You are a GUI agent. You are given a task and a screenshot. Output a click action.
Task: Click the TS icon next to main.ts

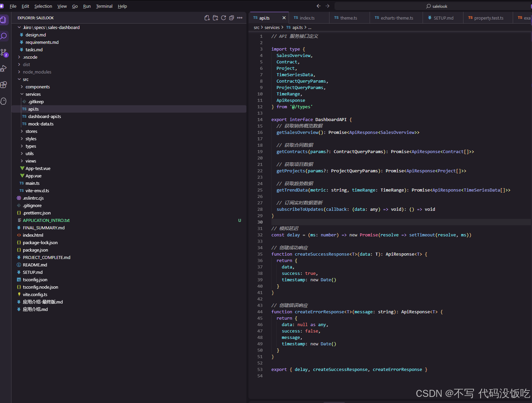pos(22,183)
